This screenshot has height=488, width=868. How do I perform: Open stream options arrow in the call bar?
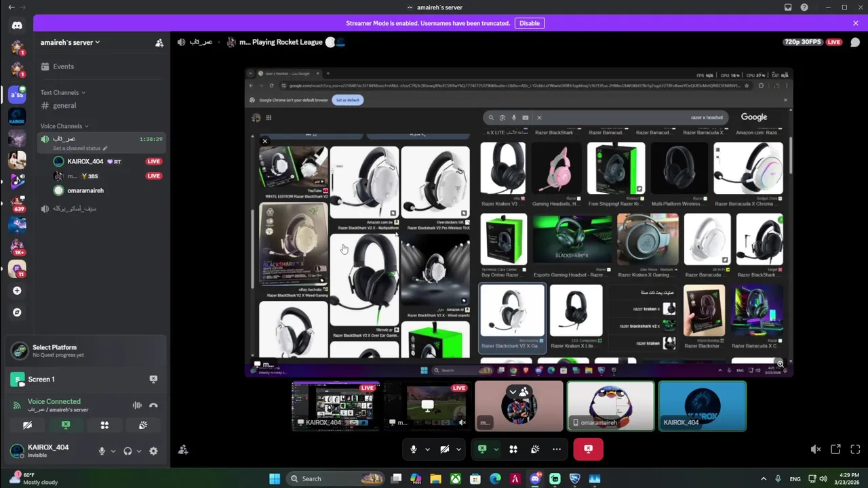(496, 449)
